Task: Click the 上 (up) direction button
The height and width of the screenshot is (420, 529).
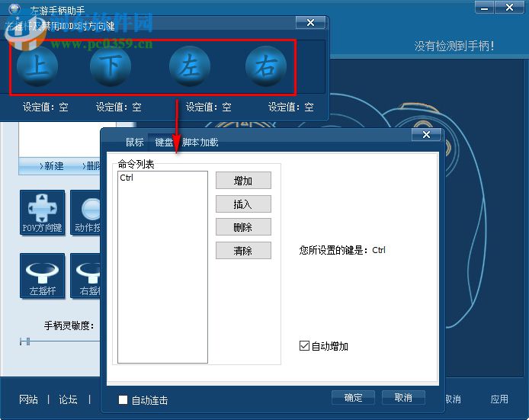Action: tap(37, 67)
